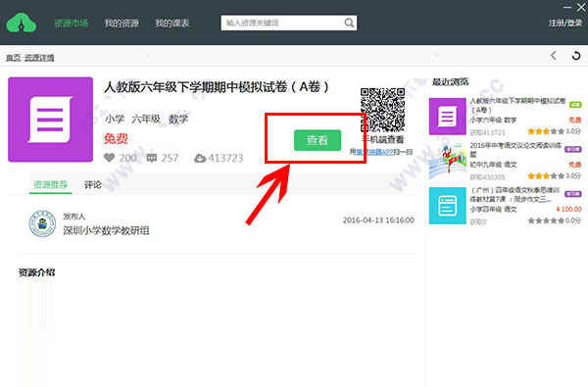Click star rating of the ¥100.00 item
Viewport: 588px width, 387px height.
click(x=546, y=220)
